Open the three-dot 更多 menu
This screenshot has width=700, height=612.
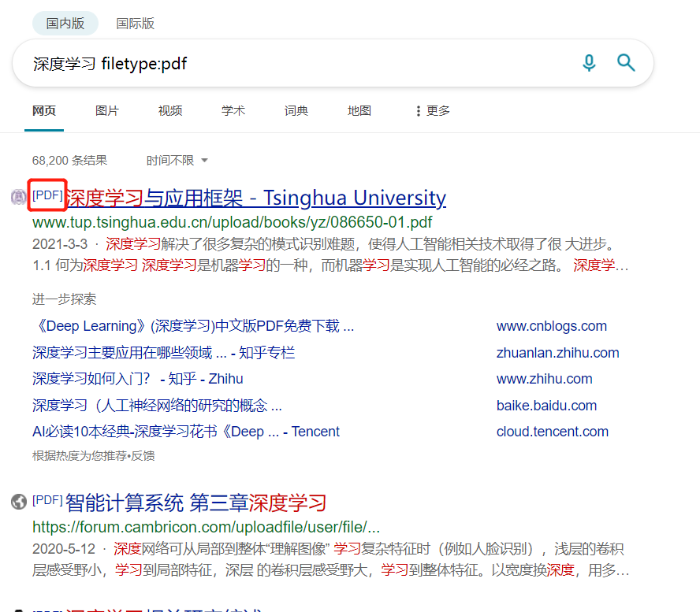(432, 110)
